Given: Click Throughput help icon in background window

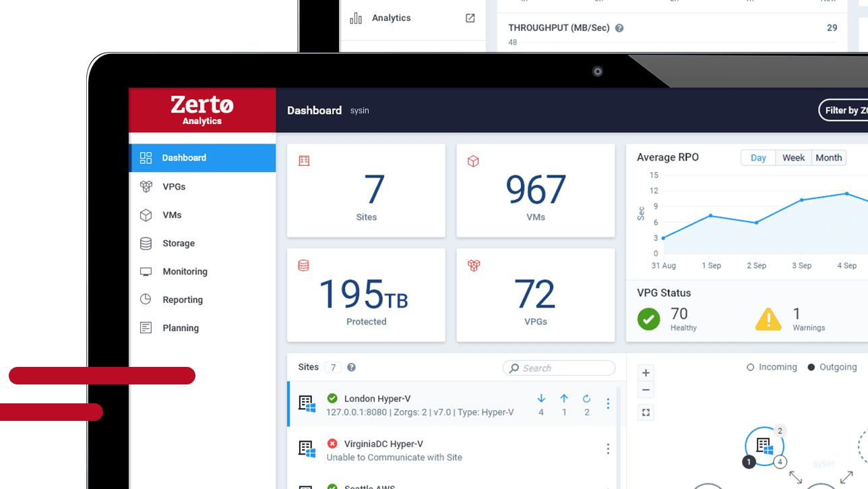Looking at the screenshot, I should [619, 28].
